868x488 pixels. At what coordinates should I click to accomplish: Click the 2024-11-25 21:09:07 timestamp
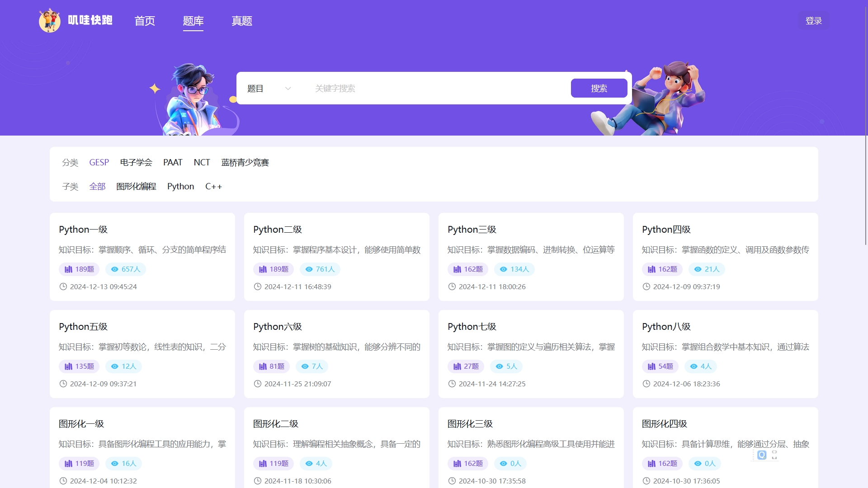pos(298,384)
